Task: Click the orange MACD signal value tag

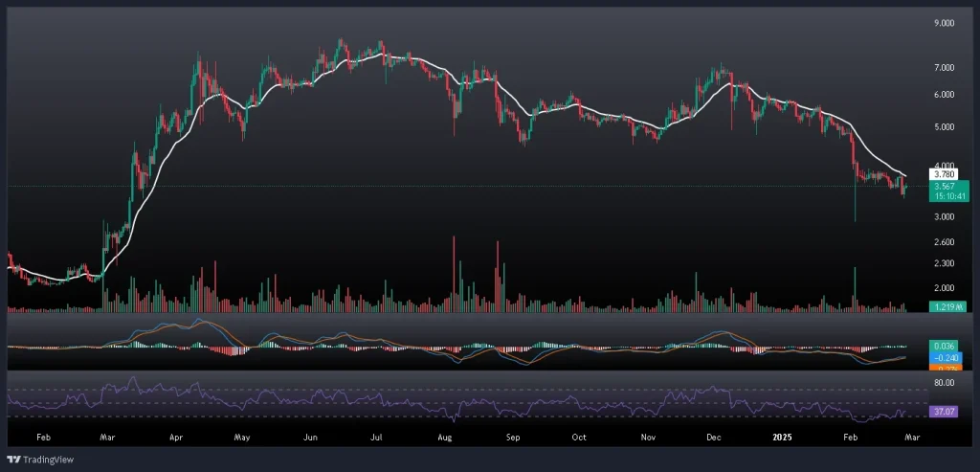Action: 943,368
